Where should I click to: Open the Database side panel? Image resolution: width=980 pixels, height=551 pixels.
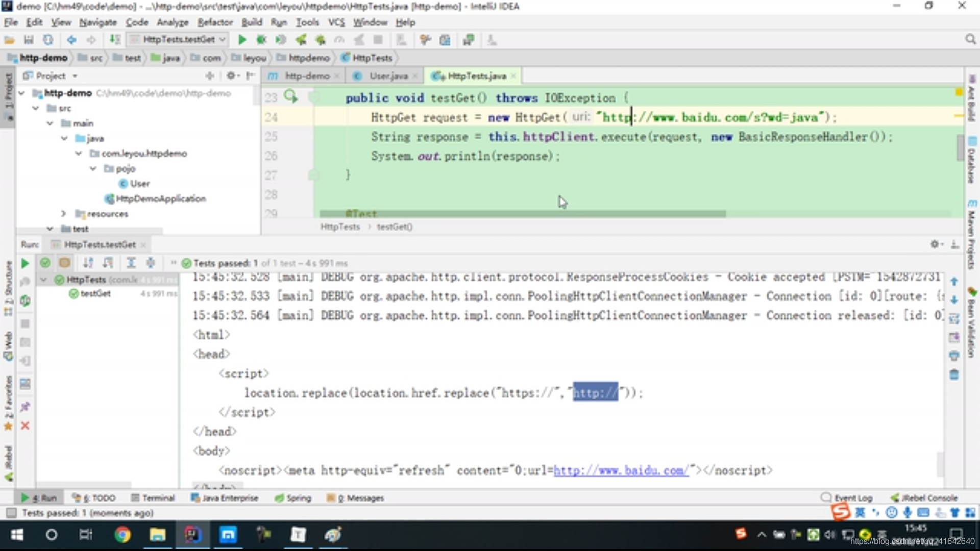(971, 160)
